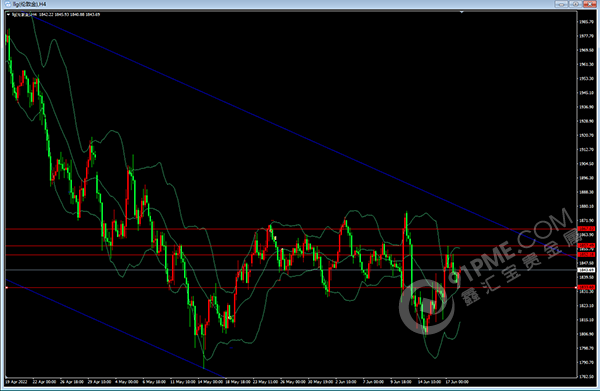Click the chart window icon in title bar
This screenshot has width=600, height=391.
[8, 4]
